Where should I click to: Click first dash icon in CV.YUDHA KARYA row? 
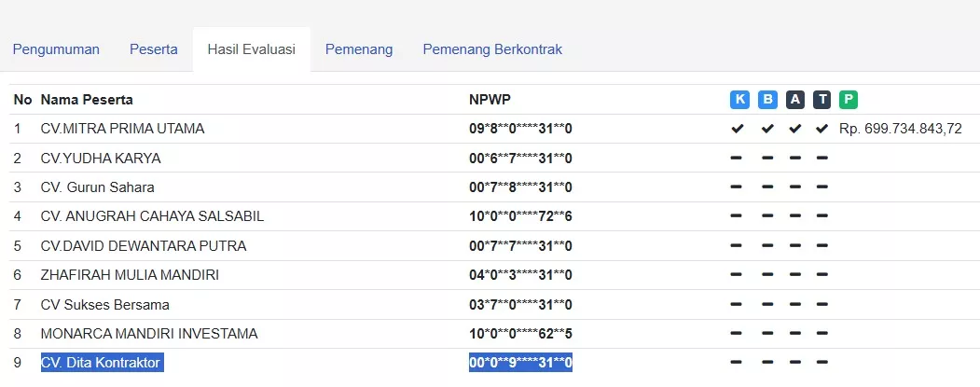(738, 158)
